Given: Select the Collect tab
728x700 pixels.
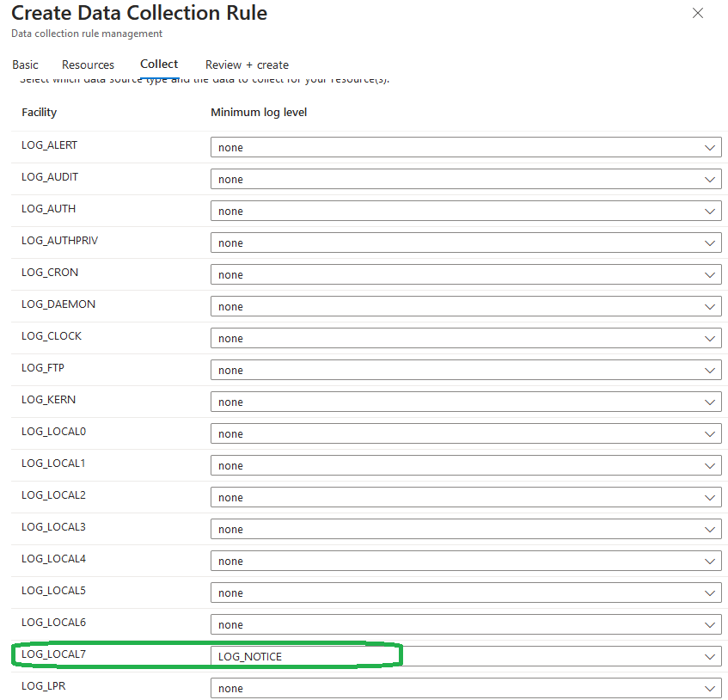Looking at the screenshot, I should coord(159,64).
